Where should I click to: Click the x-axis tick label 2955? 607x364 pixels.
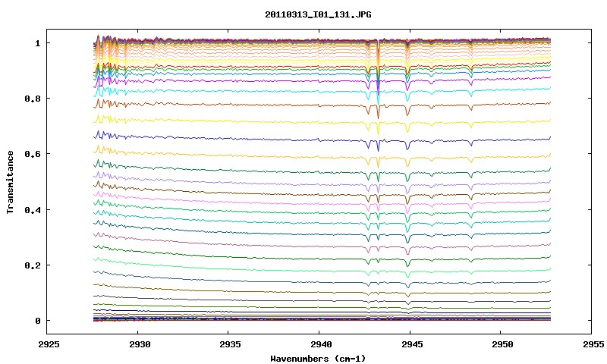pos(593,344)
